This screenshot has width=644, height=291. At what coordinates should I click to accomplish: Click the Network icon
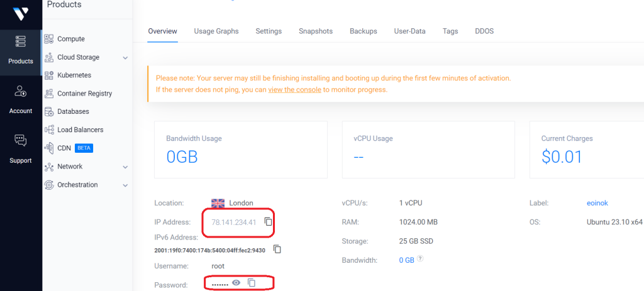coord(49,167)
